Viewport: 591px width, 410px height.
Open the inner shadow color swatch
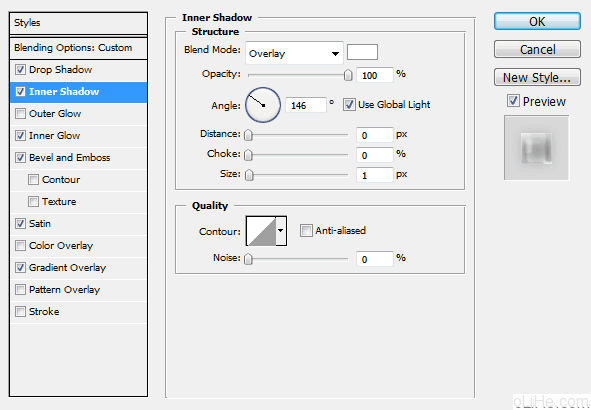tap(362, 52)
